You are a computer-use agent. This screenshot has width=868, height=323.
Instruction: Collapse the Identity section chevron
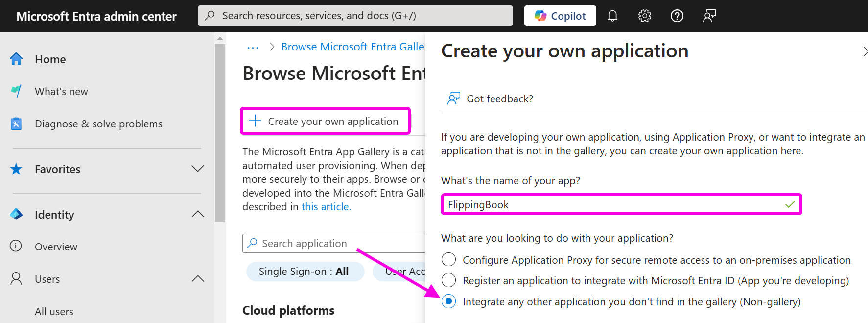tap(198, 214)
